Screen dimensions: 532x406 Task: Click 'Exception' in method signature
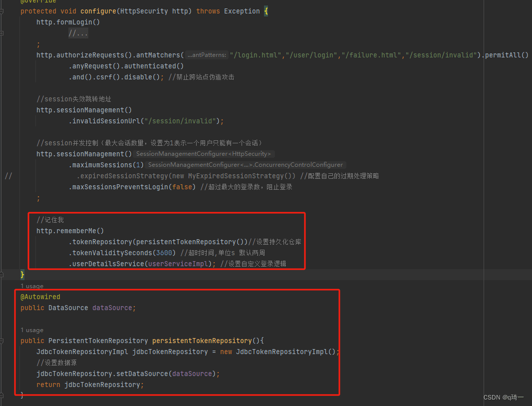point(242,11)
